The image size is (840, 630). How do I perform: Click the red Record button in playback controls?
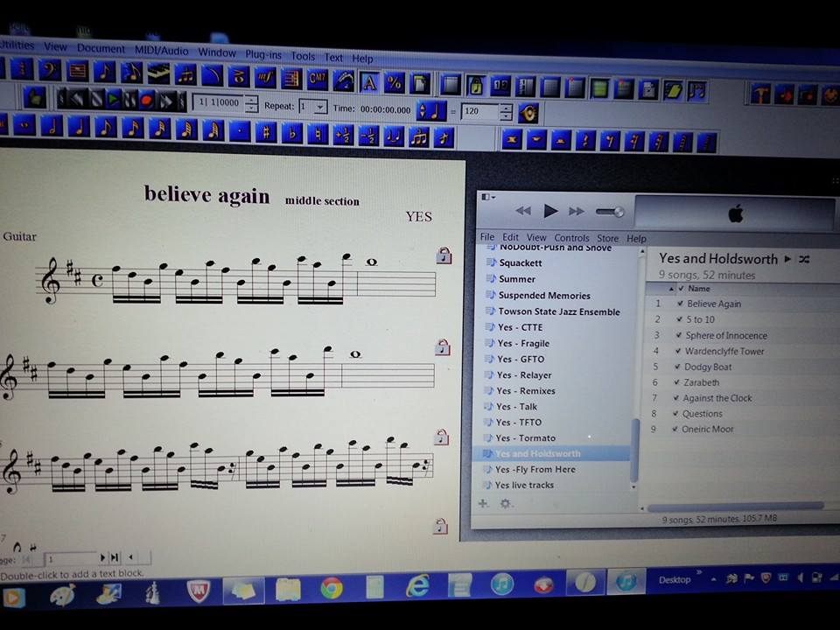tap(146, 100)
